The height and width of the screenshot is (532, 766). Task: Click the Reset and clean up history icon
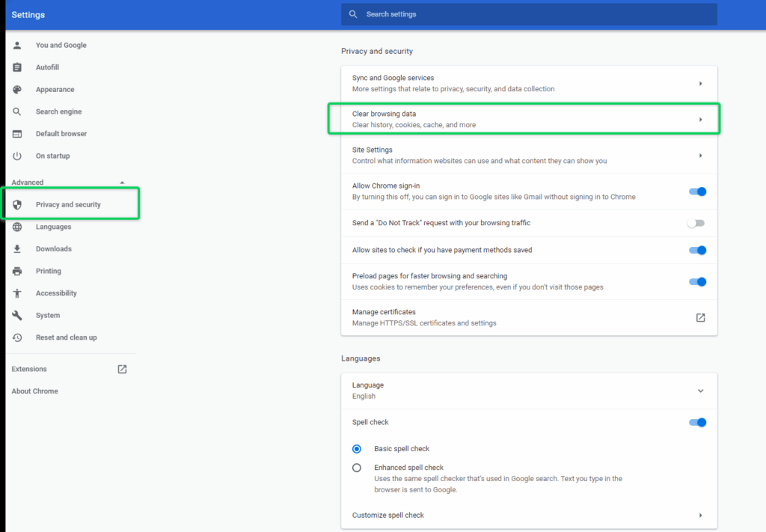tap(17, 337)
